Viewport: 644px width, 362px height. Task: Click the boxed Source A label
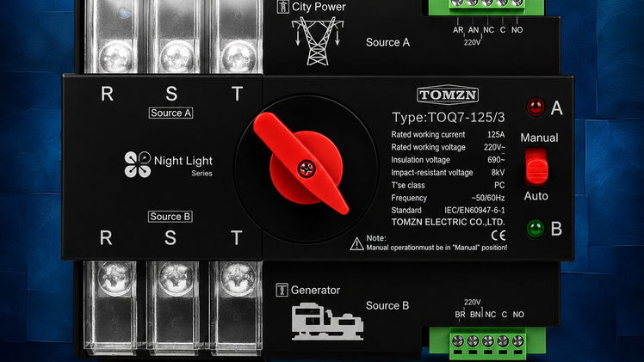pos(170,113)
